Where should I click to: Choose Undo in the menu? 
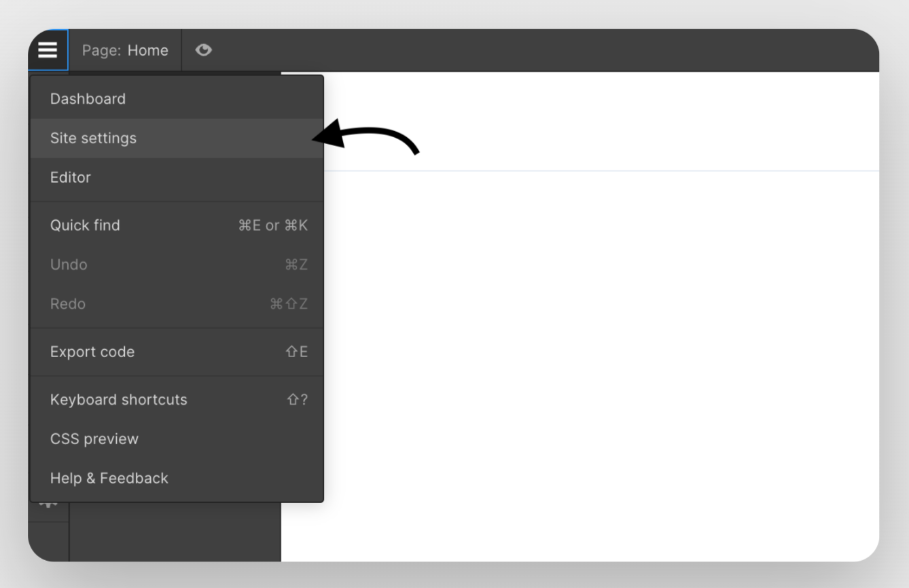pyautogui.click(x=177, y=265)
